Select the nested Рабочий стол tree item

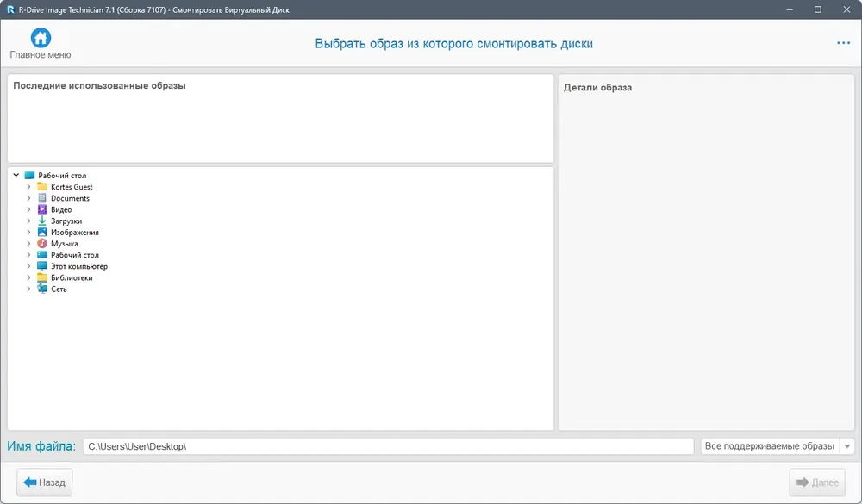(x=74, y=255)
